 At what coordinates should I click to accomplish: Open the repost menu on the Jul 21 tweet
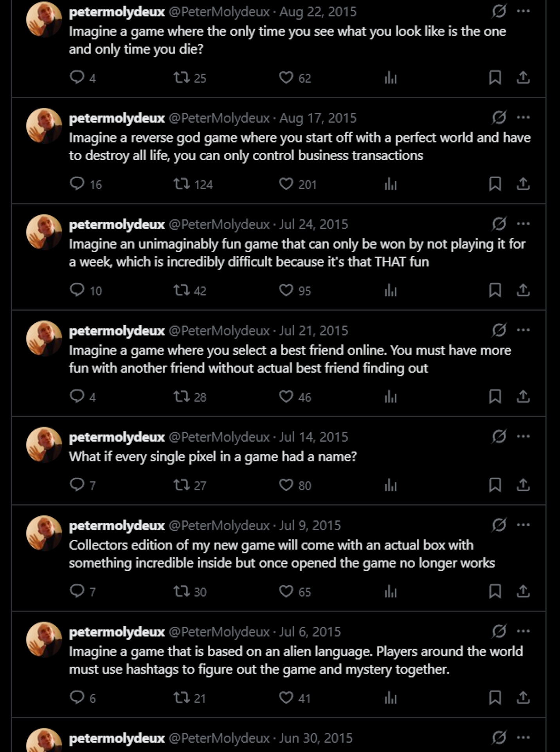tap(182, 397)
